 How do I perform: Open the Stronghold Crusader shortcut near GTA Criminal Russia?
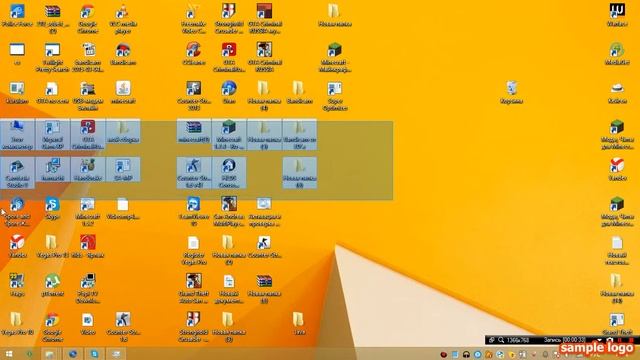[x=229, y=18]
